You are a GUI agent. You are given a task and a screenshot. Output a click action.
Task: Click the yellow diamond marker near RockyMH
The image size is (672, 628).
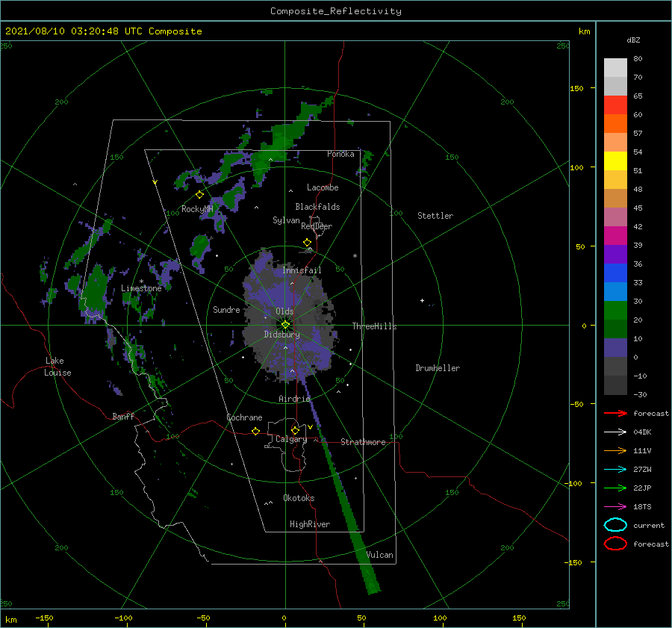click(x=199, y=195)
